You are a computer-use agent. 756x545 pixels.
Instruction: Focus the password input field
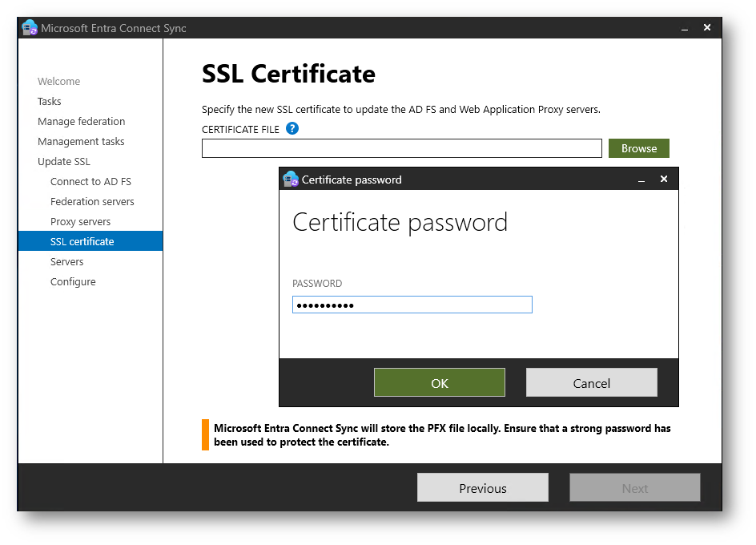coord(412,305)
